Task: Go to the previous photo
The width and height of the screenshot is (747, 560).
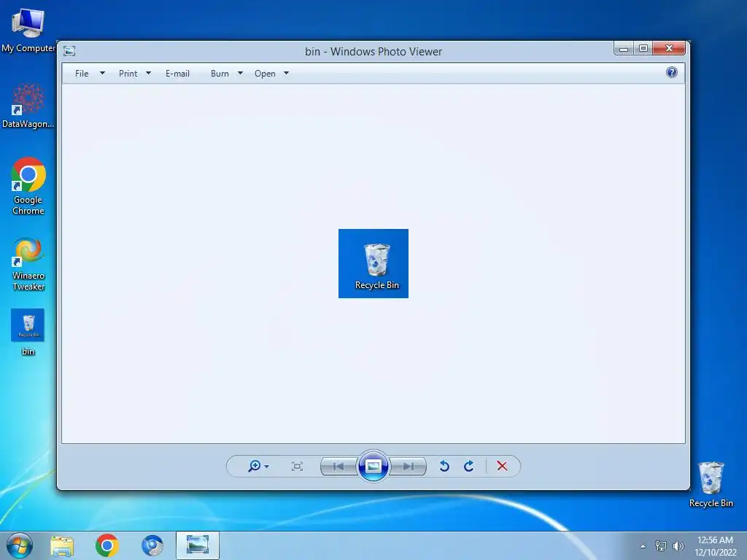Action: [x=338, y=466]
